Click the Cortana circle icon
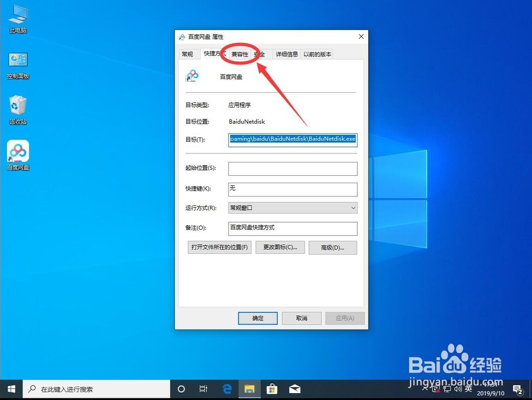532x400 pixels. [181, 389]
